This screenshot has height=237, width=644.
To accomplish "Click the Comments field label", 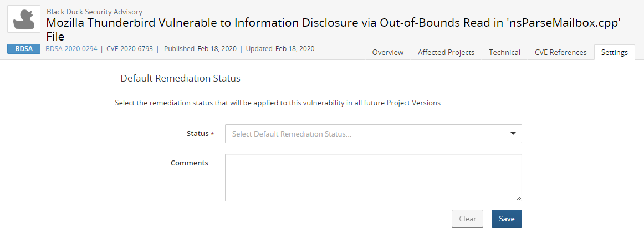I will [x=189, y=163].
